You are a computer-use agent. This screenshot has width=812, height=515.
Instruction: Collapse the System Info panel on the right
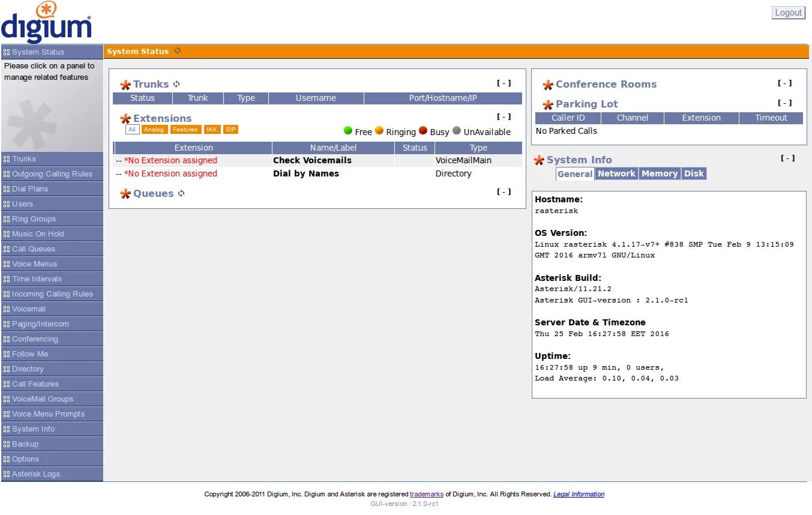coord(788,158)
